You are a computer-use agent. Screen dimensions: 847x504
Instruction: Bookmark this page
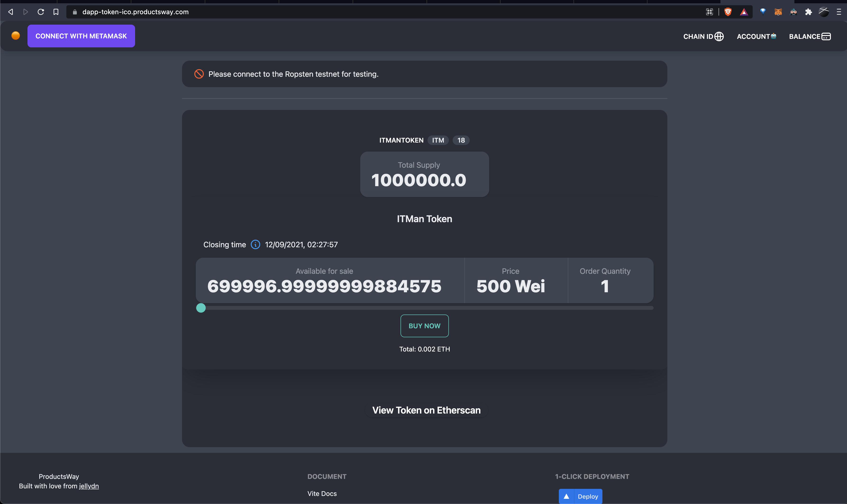pyautogui.click(x=56, y=12)
